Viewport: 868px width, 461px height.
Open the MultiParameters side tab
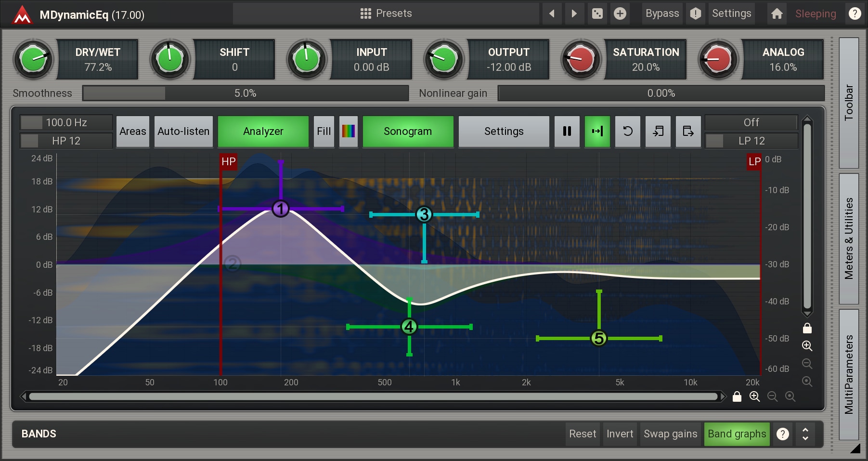849,374
